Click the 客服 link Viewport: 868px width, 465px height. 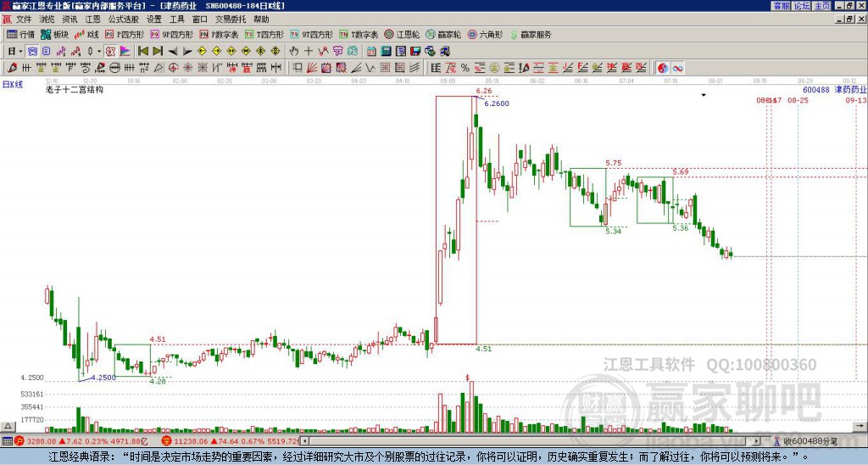click(782, 6)
